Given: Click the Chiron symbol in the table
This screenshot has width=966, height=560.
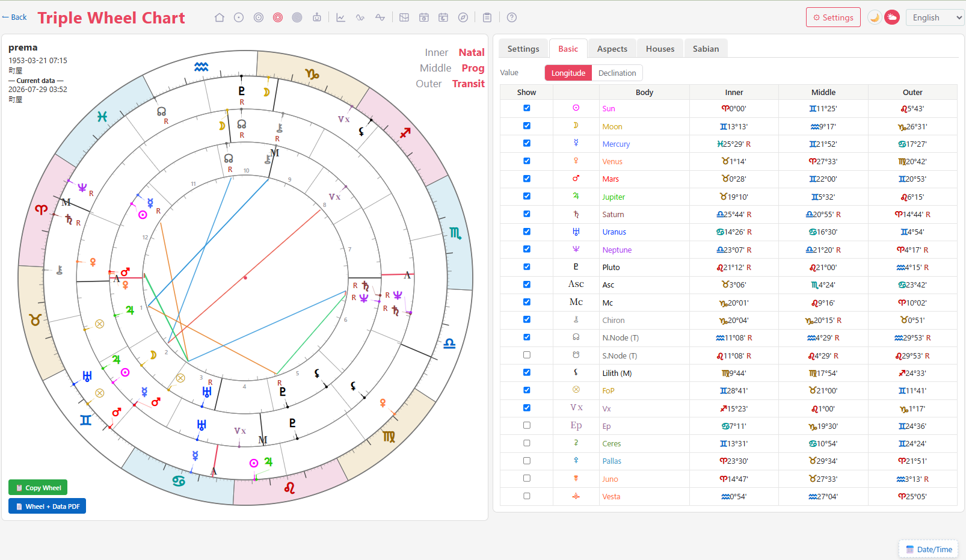Looking at the screenshot, I should coord(576,320).
